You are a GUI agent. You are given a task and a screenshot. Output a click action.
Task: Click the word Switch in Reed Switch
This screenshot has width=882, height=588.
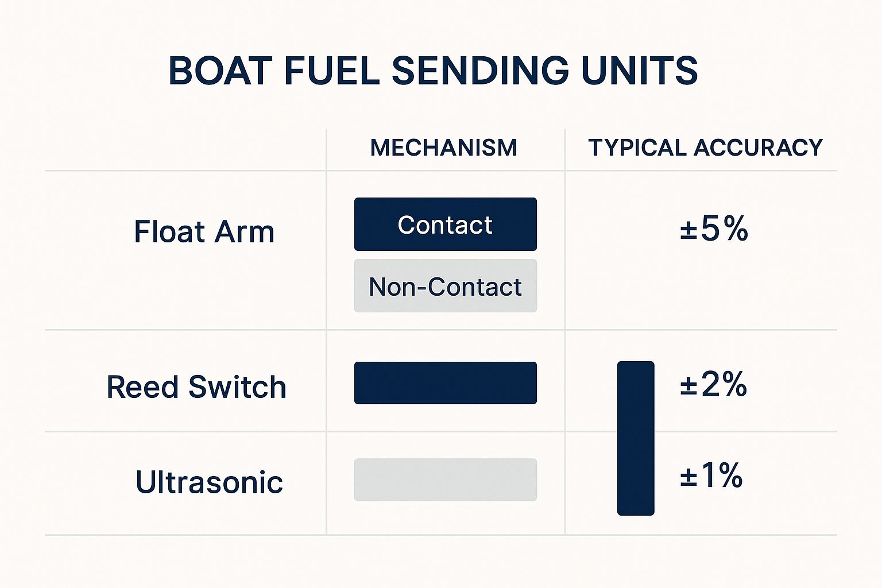click(237, 387)
